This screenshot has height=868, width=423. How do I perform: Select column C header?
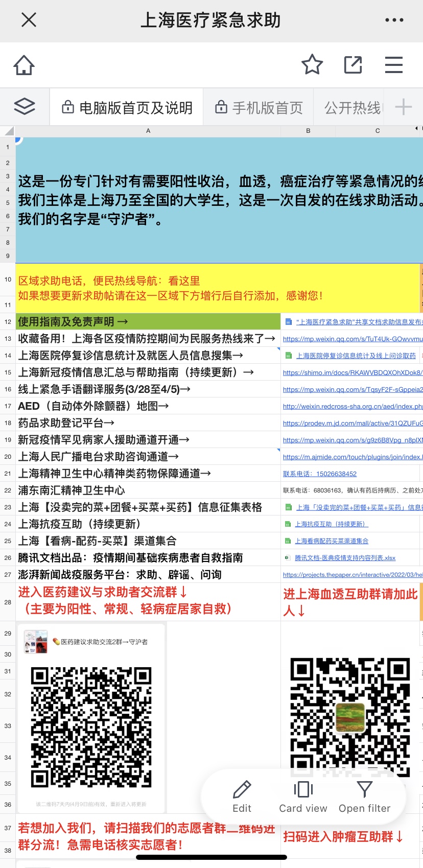click(x=378, y=131)
